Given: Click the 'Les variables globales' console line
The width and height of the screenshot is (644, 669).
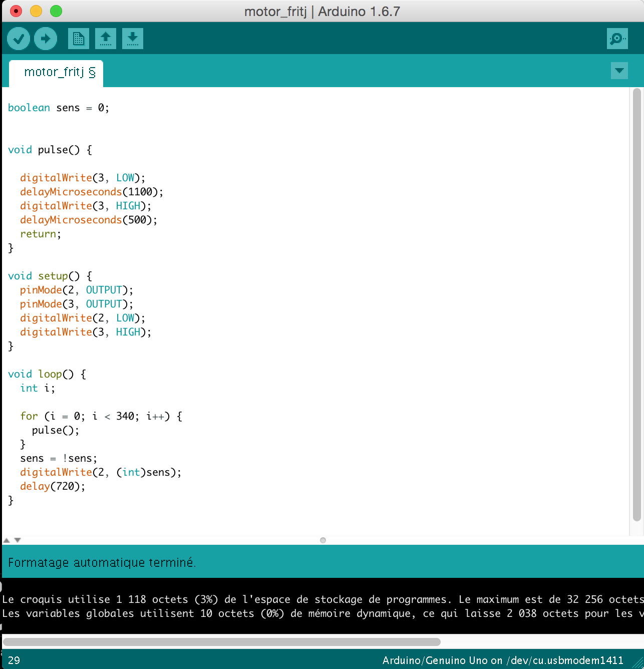Looking at the screenshot, I should pos(323,613).
